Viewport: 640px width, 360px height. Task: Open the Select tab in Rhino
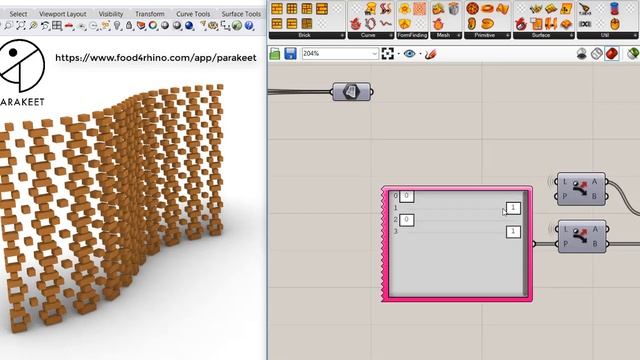18,14
